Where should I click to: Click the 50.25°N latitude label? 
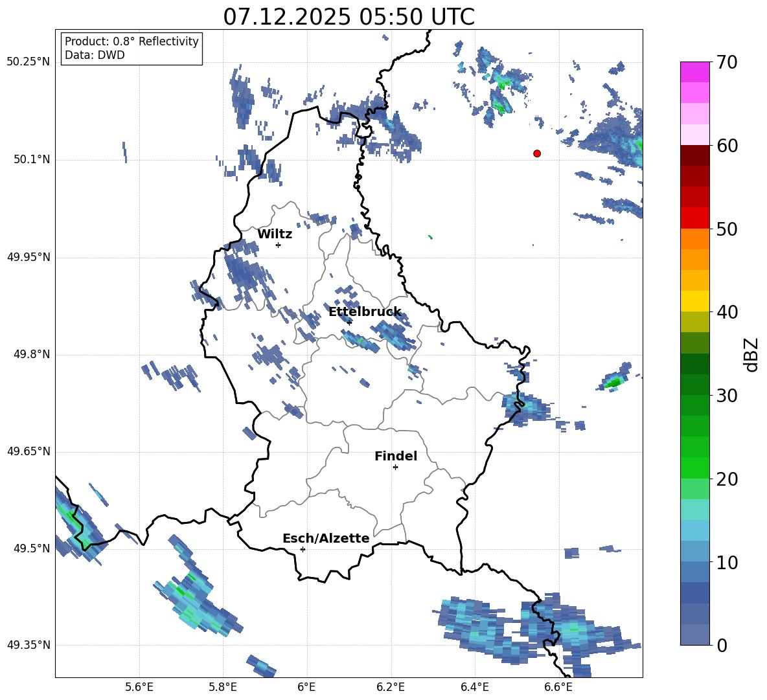click(x=29, y=62)
